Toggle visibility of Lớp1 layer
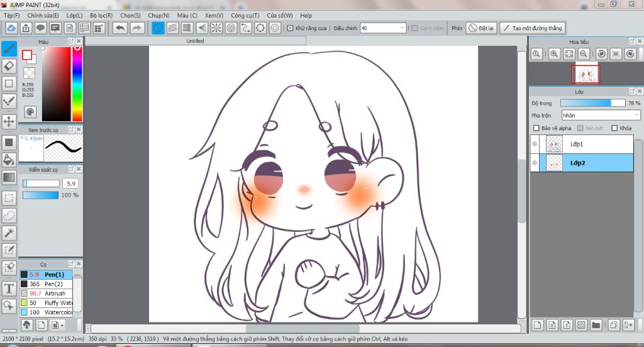This screenshot has width=644, height=347. (x=535, y=144)
